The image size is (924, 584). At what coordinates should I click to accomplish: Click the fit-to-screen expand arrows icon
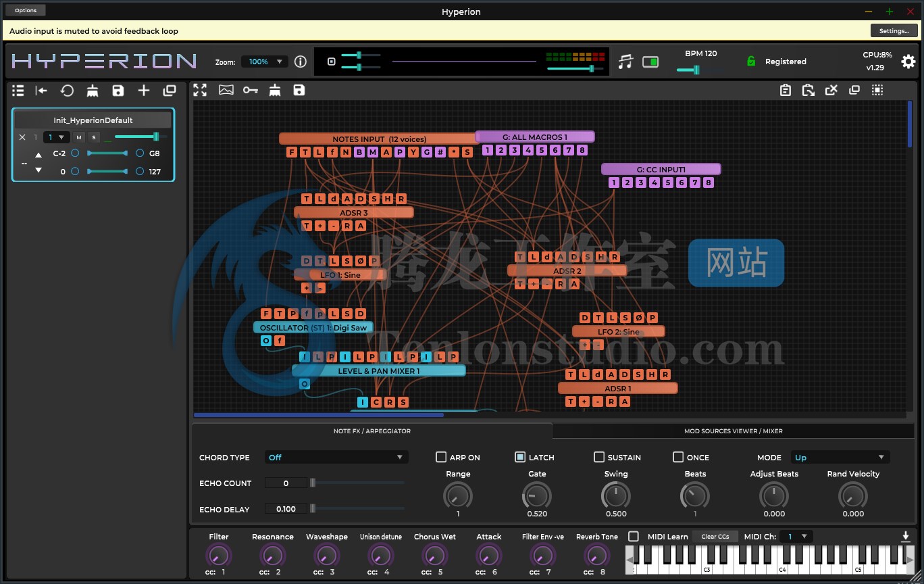(x=200, y=90)
